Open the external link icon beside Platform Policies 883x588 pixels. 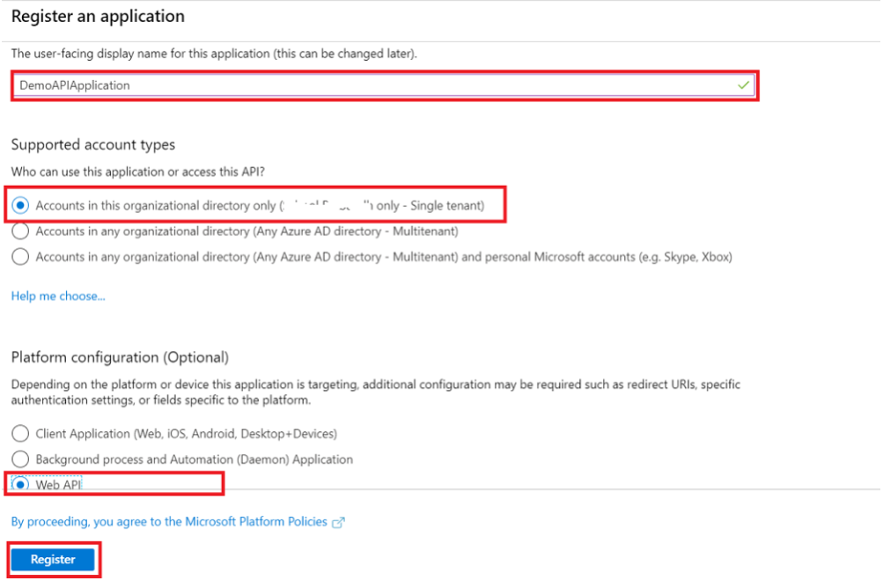[338, 523]
